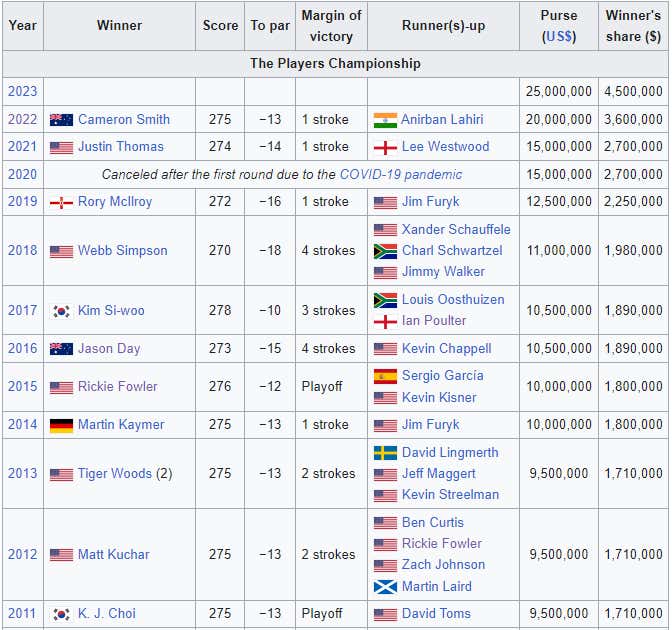Screen dimensions: 672x630
Task: Click the US flag beside Matt Kuchar
Action: pos(61,555)
